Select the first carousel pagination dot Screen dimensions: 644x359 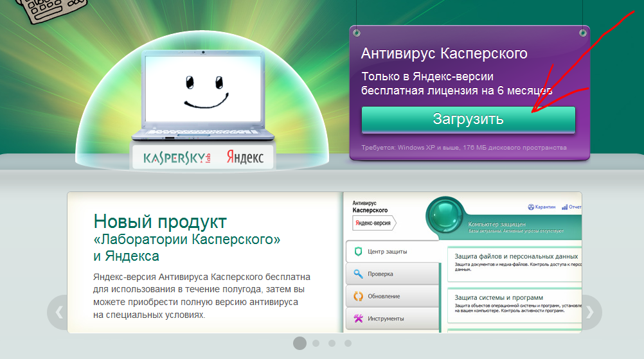300,343
